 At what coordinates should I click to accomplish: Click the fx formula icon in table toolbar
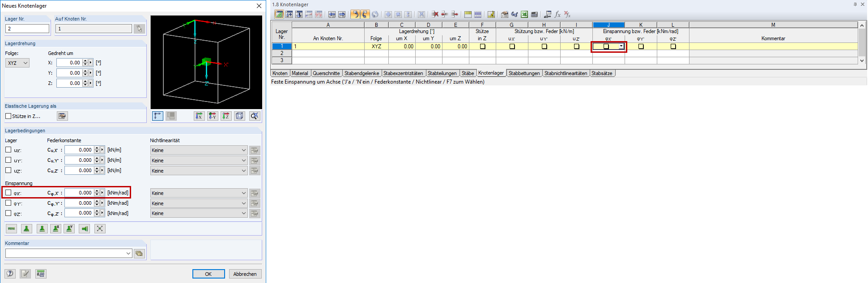click(557, 14)
